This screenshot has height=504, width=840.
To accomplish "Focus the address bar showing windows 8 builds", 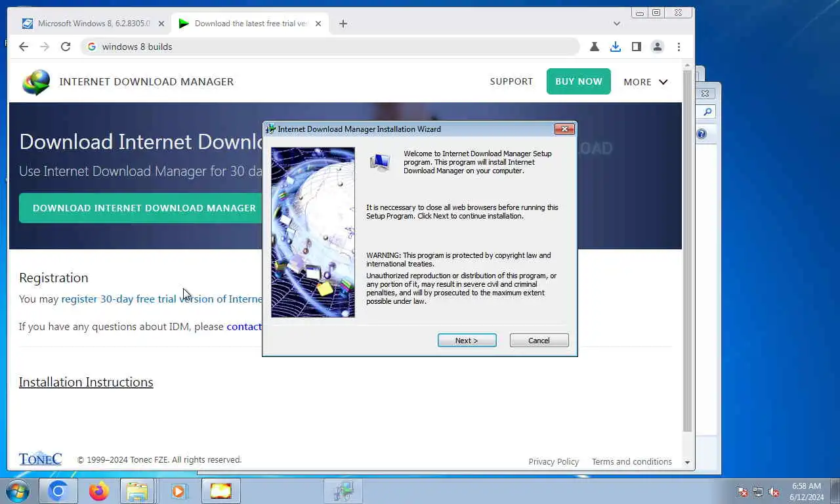I will pyautogui.click(x=330, y=47).
